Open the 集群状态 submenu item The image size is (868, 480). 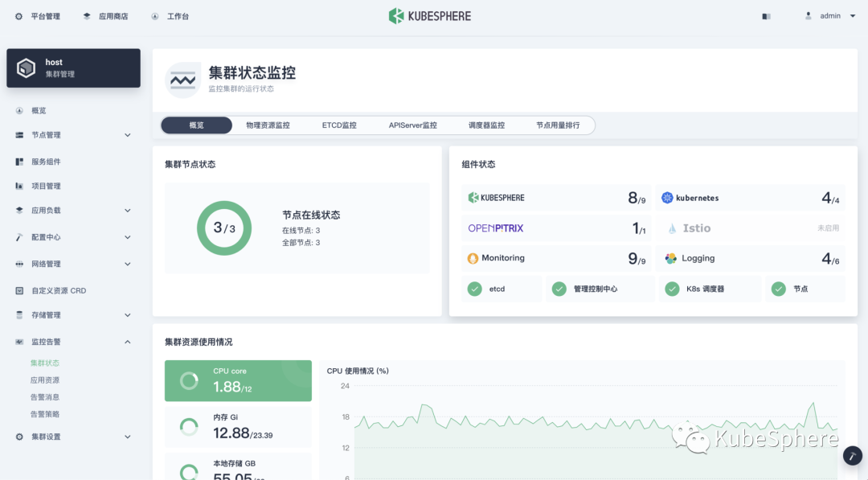pos(45,363)
